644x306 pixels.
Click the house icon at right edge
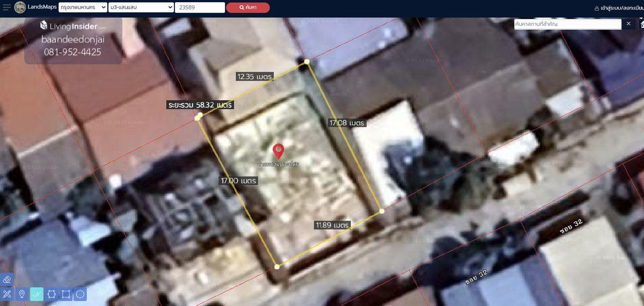642,24
